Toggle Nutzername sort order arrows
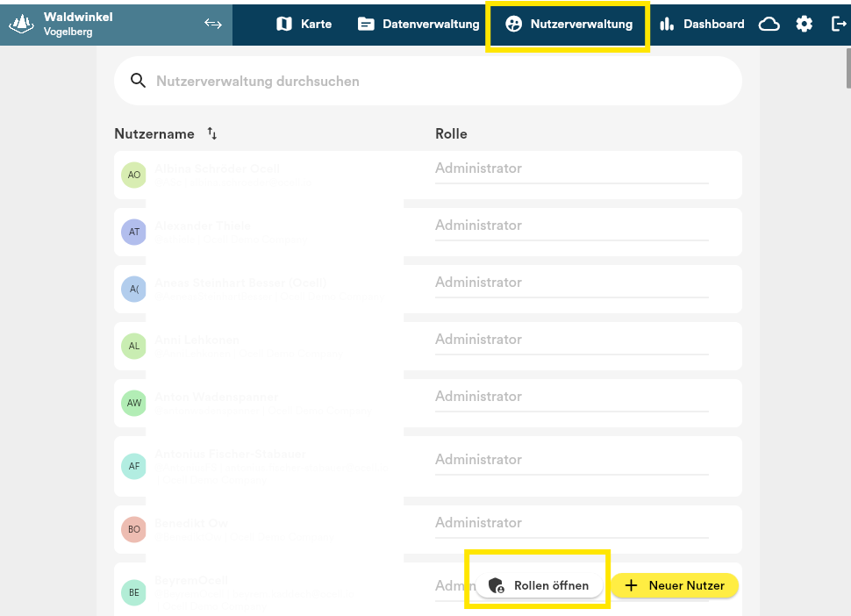Screen dimensions: 851x616 211,133
